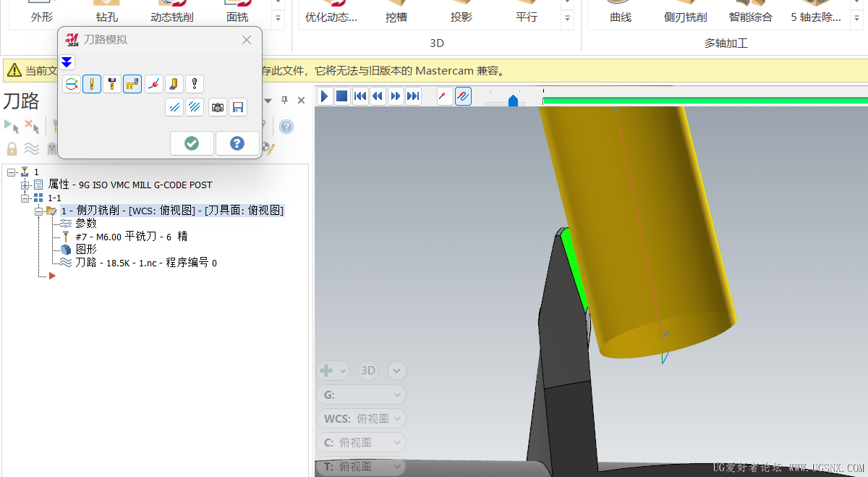Open C: 俯视图 construction plane dropdown
Image resolution: width=868 pixels, height=477 pixels.
[x=361, y=442]
